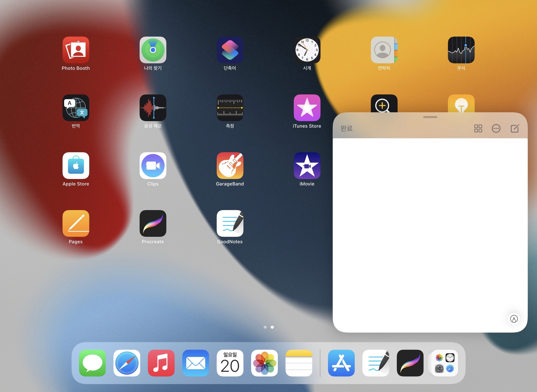This screenshot has width=537, height=392.
Task: Switch to the first home screen page dot
Action: coord(265,327)
